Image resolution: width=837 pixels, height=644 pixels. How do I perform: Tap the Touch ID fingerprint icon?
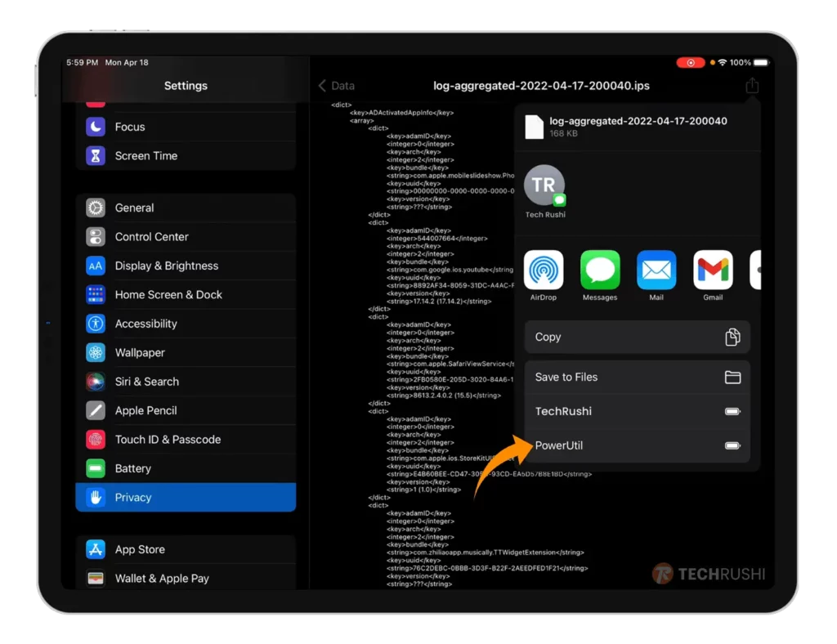[96, 439]
